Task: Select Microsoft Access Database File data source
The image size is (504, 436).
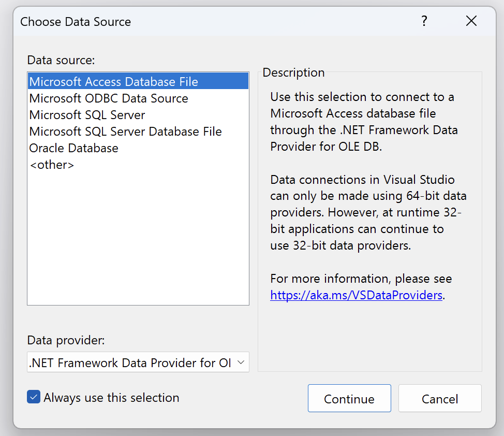Action: click(x=138, y=81)
